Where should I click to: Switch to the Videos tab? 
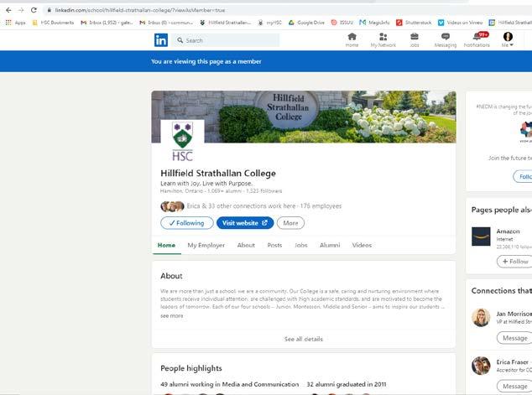362,245
